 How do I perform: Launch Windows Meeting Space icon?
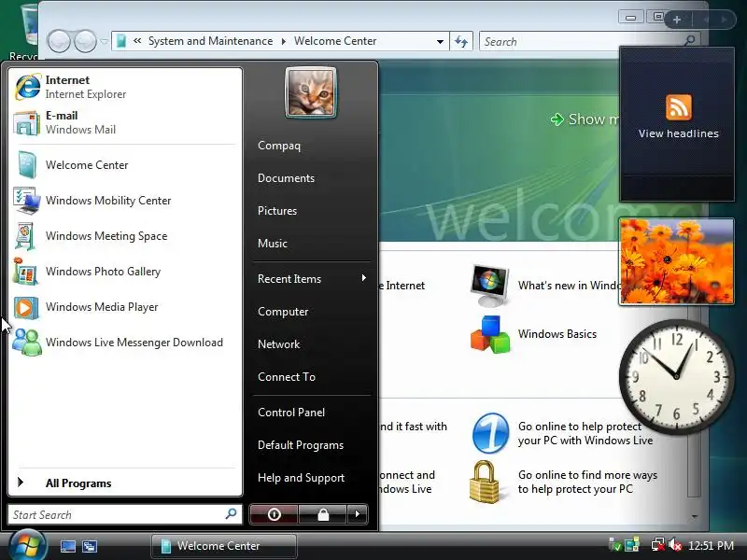pos(26,236)
